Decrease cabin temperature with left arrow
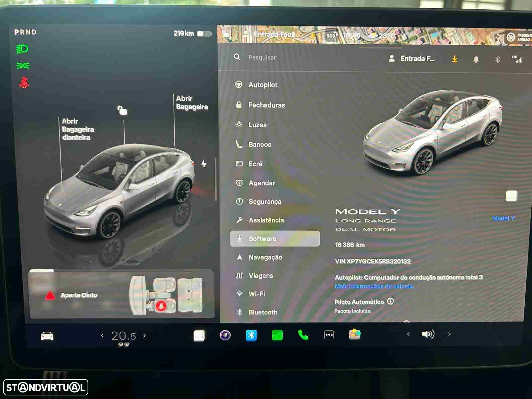This screenshot has height=399, width=532. coord(102,336)
